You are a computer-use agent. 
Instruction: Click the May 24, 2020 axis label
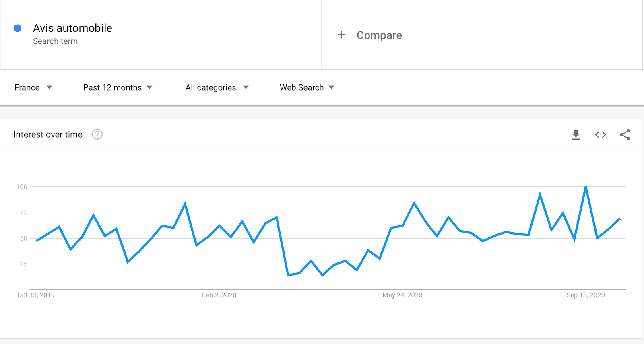pos(402,295)
